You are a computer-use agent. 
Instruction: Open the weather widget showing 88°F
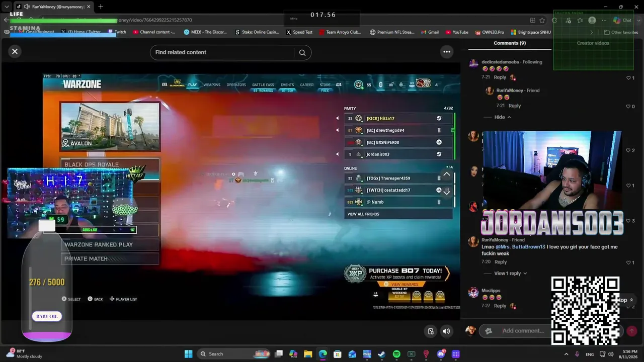point(24,353)
